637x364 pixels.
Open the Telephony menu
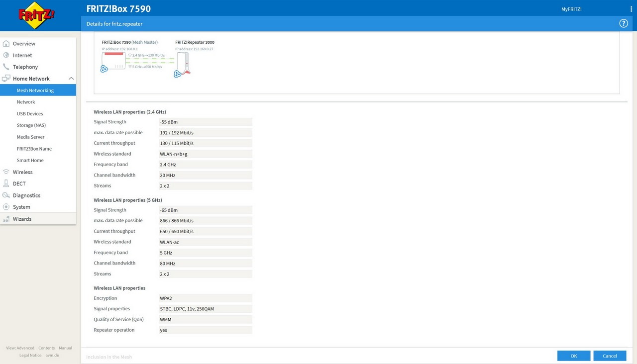(25, 67)
